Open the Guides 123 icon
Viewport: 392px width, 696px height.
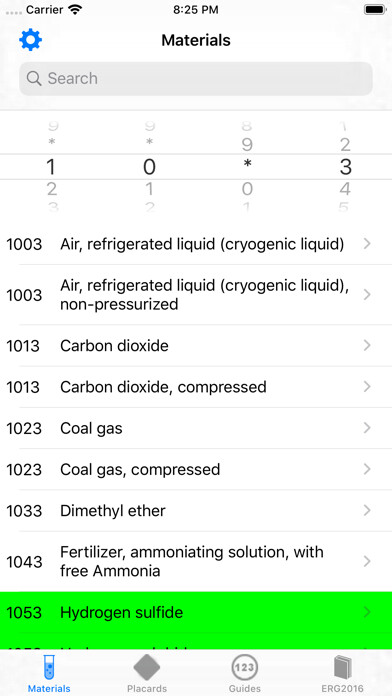[x=245, y=667]
